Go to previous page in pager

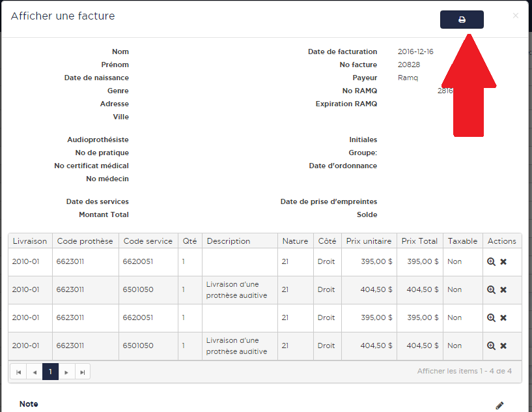click(35, 372)
